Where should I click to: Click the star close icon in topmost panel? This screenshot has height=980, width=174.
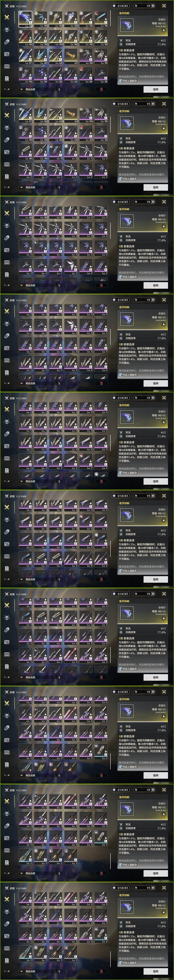click(164, 6)
